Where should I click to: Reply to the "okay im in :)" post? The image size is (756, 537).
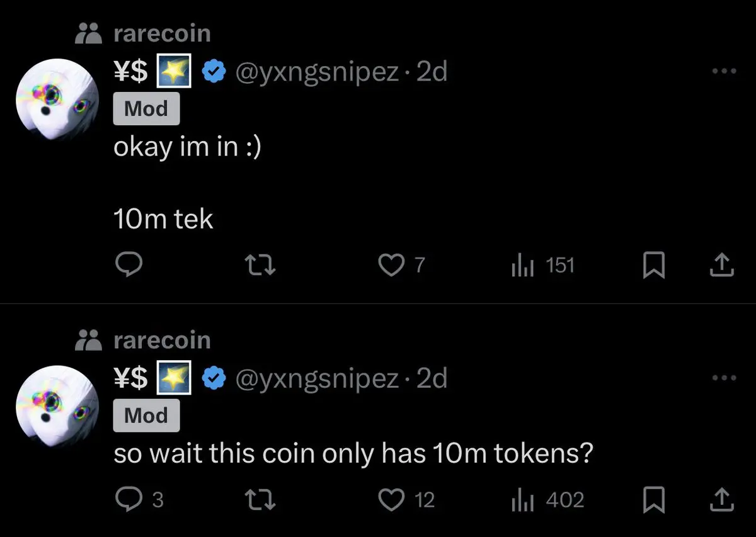pos(129,266)
